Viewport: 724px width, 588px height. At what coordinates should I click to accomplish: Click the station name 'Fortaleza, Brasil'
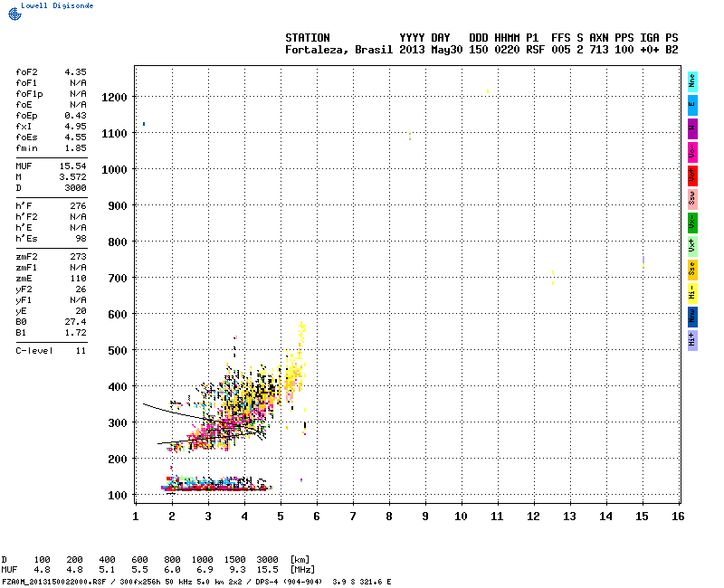point(338,50)
